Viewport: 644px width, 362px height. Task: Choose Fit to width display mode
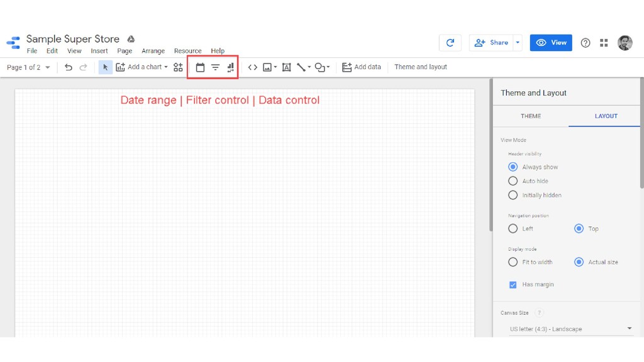[513, 262]
